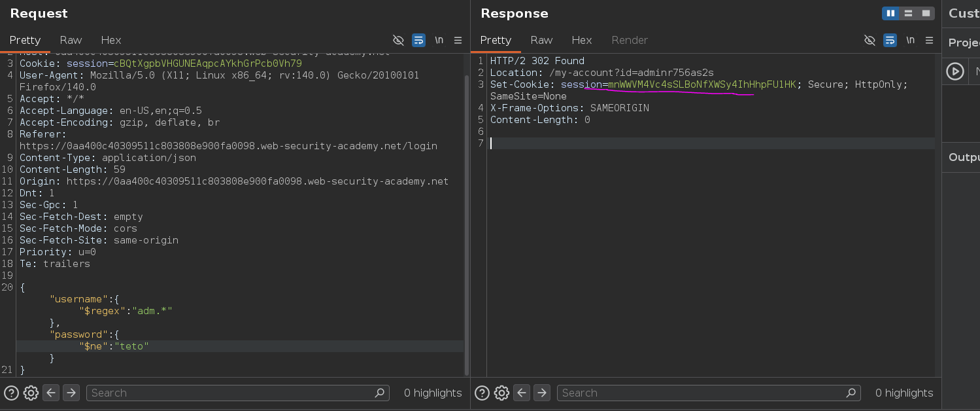Open Request panel hamburger options menu
Viewport: 980px width, 411px height.
click(458, 40)
